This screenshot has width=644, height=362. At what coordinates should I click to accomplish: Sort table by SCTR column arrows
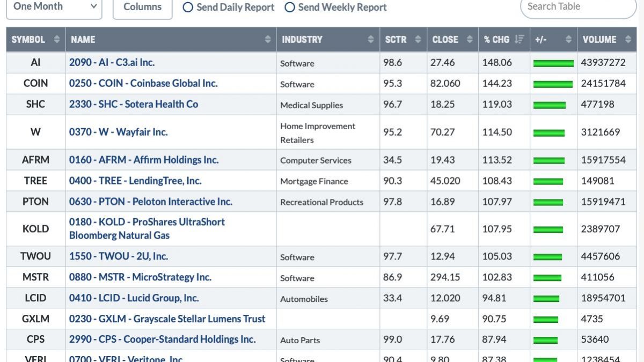coord(418,40)
